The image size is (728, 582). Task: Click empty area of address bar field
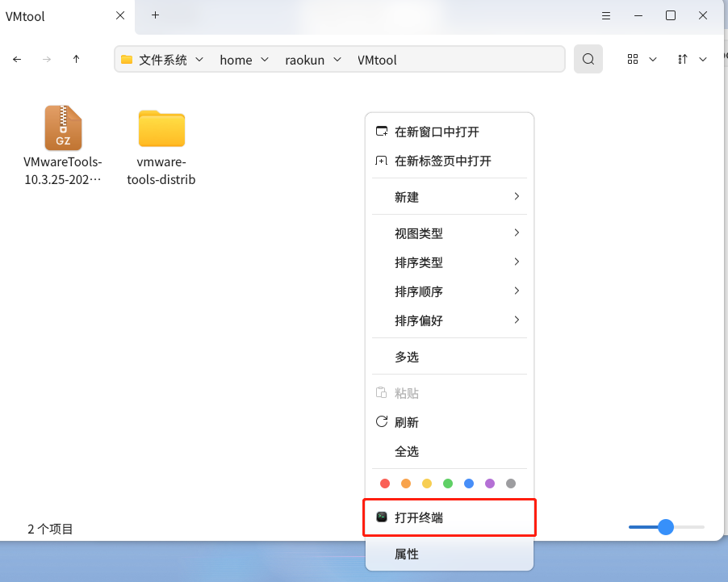pos(480,60)
